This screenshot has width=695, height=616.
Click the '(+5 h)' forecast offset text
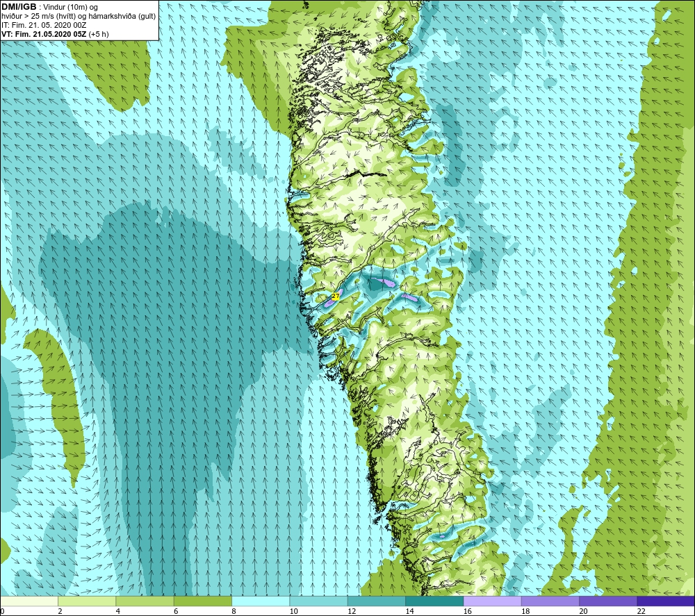coord(99,34)
